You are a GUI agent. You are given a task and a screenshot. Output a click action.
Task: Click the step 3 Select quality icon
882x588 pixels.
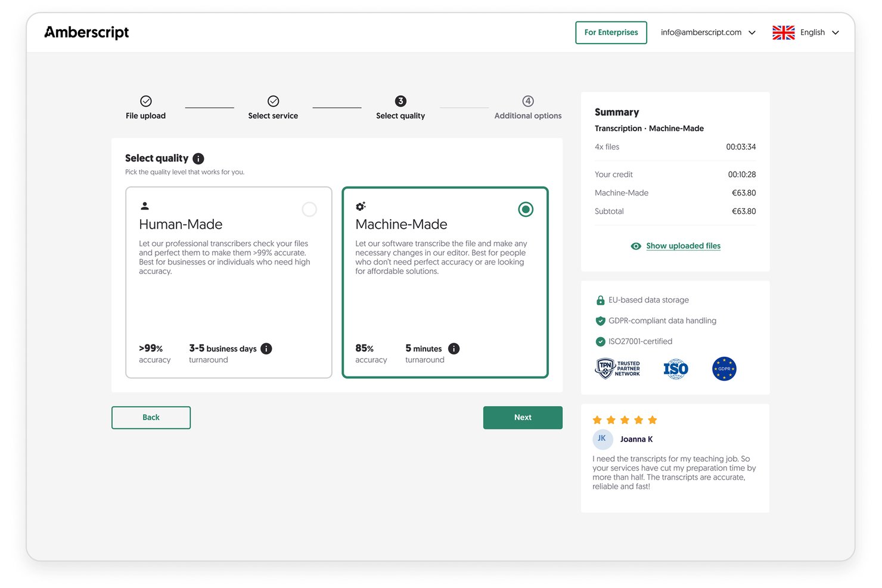click(x=400, y=101)
